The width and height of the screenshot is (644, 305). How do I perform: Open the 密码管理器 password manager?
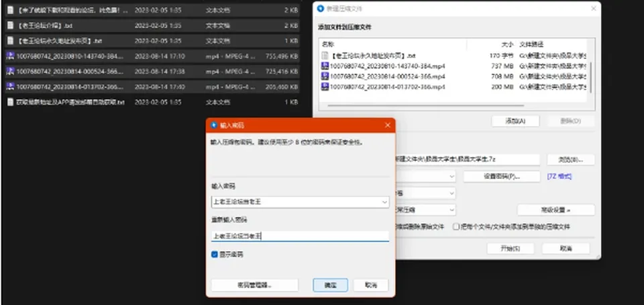255,285
